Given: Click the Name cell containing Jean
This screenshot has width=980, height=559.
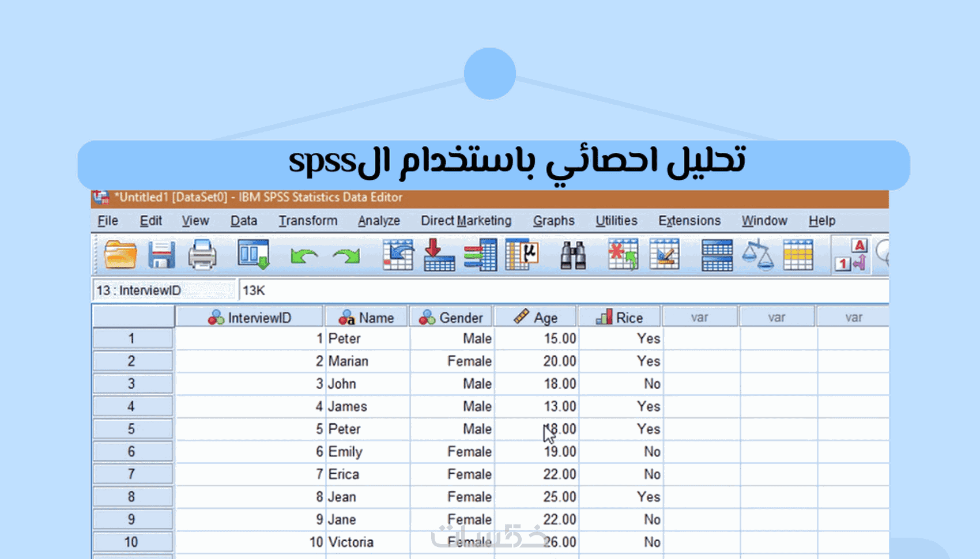Looking at the screenshot, I should coord(368,497).
